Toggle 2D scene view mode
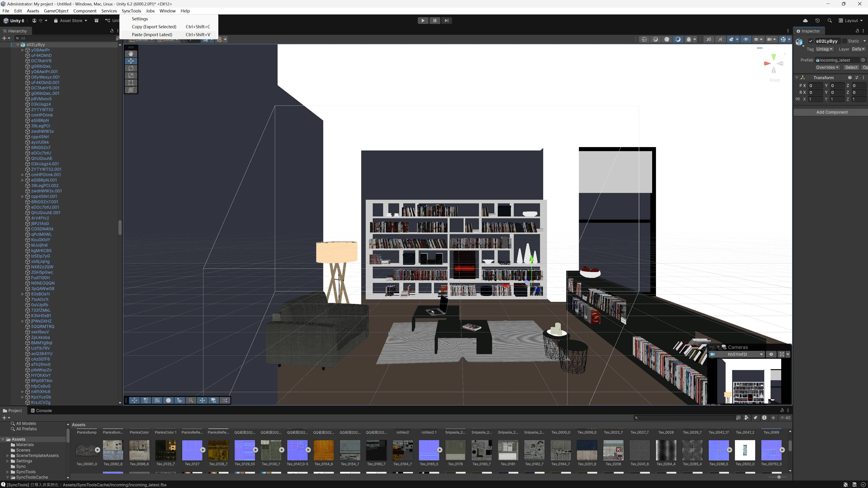Screen dimensions: 868x488 tap(709, 39)
